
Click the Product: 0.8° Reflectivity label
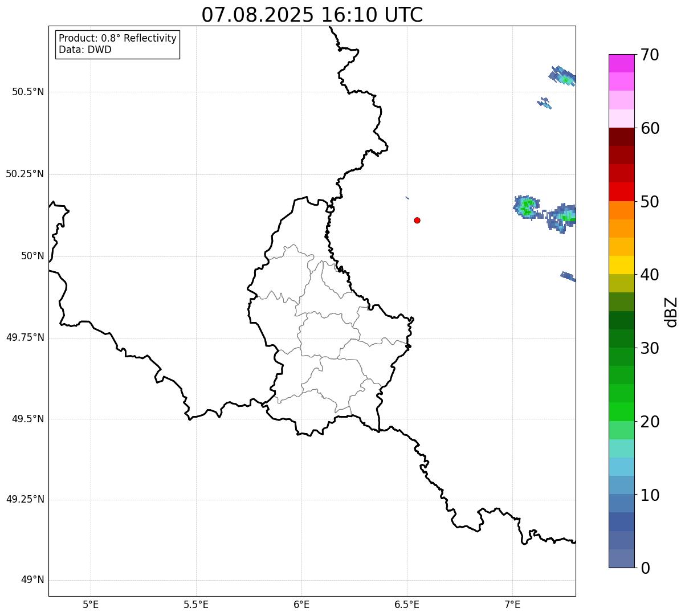pos(118,38)
